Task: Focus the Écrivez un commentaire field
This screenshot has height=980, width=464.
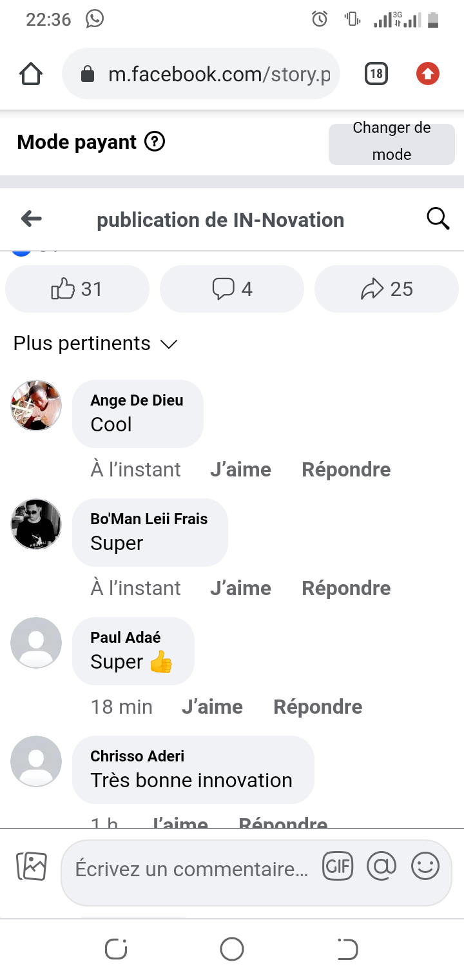Action: pos(191,869)
